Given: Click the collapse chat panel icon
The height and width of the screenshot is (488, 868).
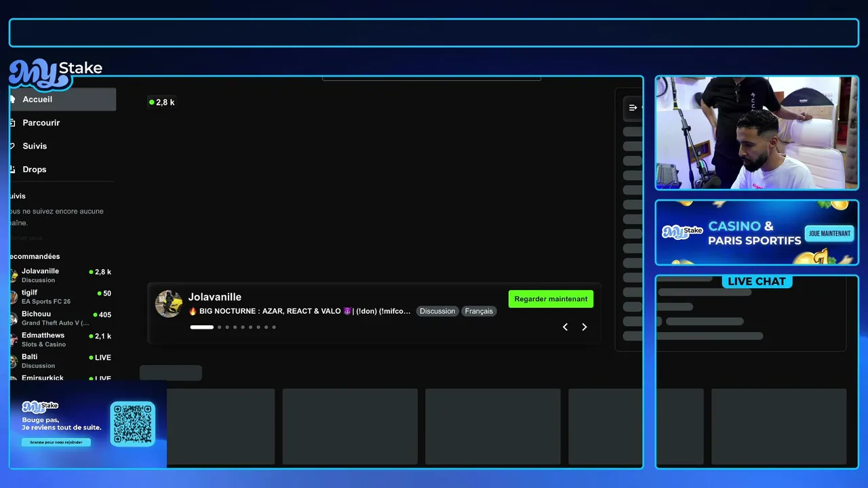Looking at the screenshot, I should (x=633, y=108).
